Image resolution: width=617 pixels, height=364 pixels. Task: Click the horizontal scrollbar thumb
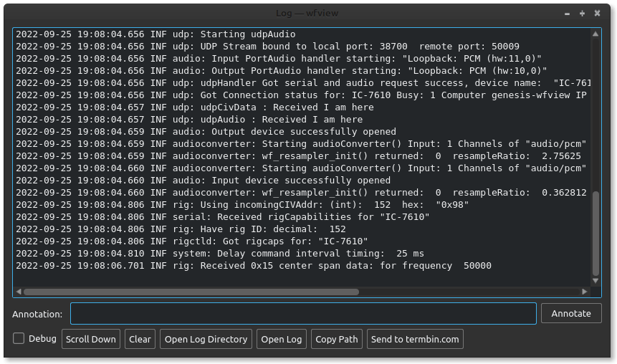[x=191, y=292]
